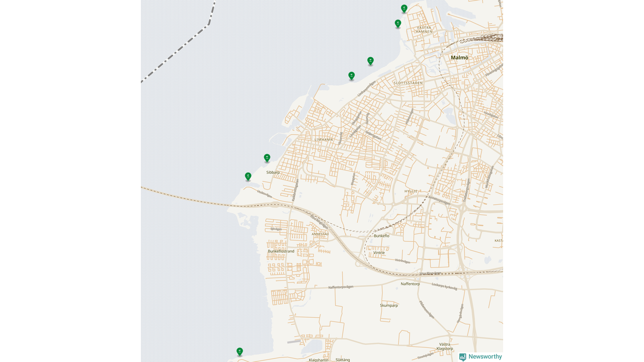
Task: Click the Naffentorp place label
Action: tap(410, 284)
